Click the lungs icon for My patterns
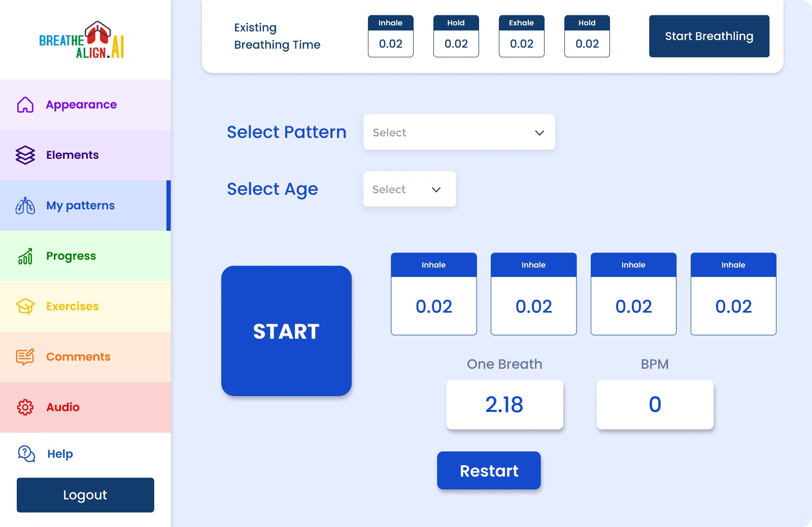 [25, 206]
